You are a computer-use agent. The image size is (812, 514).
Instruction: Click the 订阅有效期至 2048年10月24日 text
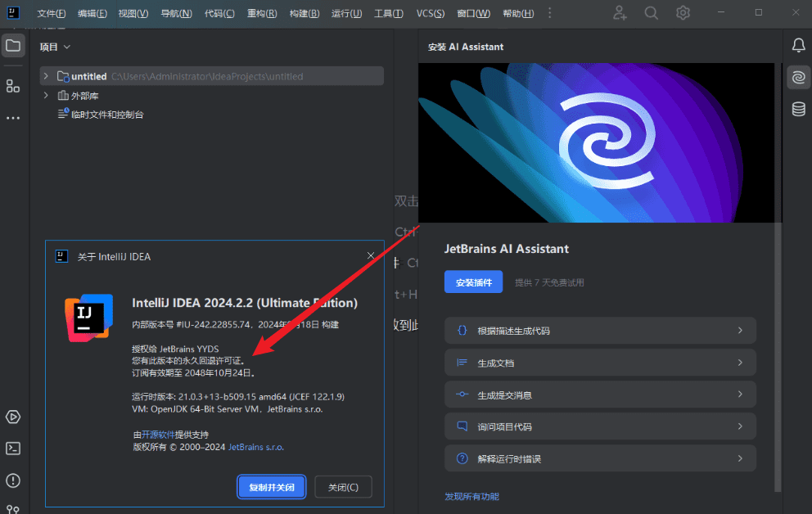point(193,372)
